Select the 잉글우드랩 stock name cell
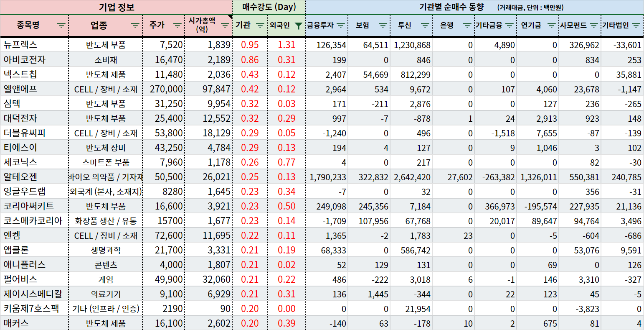Screen dimensions: 644x330 (34, 191)
